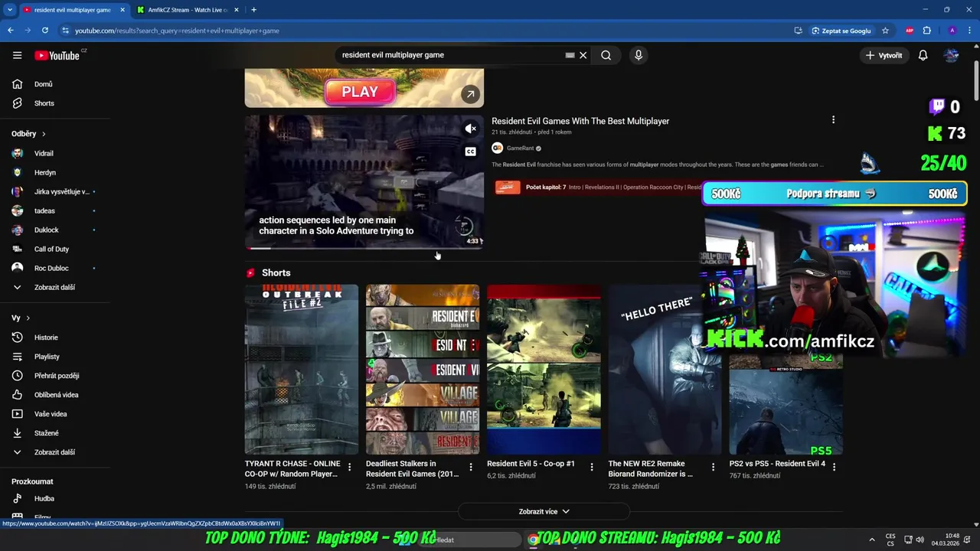Open the YouTube hamburger guide menu

[x=17, y=55]
